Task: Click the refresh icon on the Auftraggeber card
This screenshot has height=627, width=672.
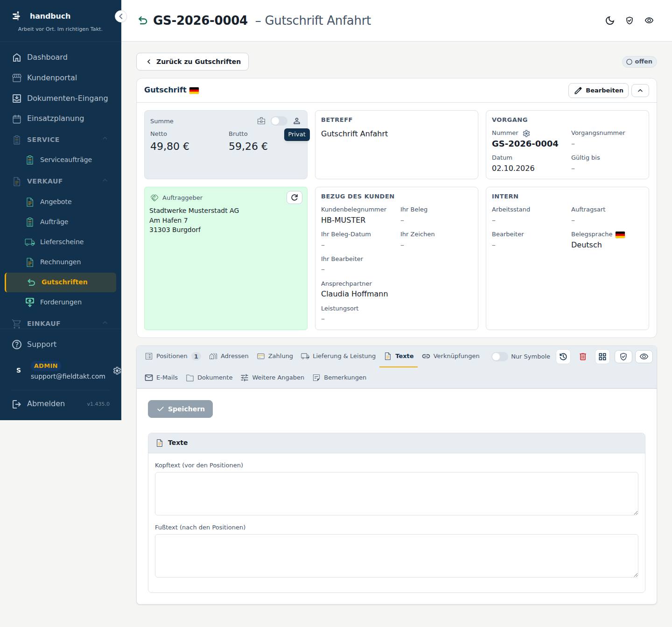Action: tap(294, 197)
